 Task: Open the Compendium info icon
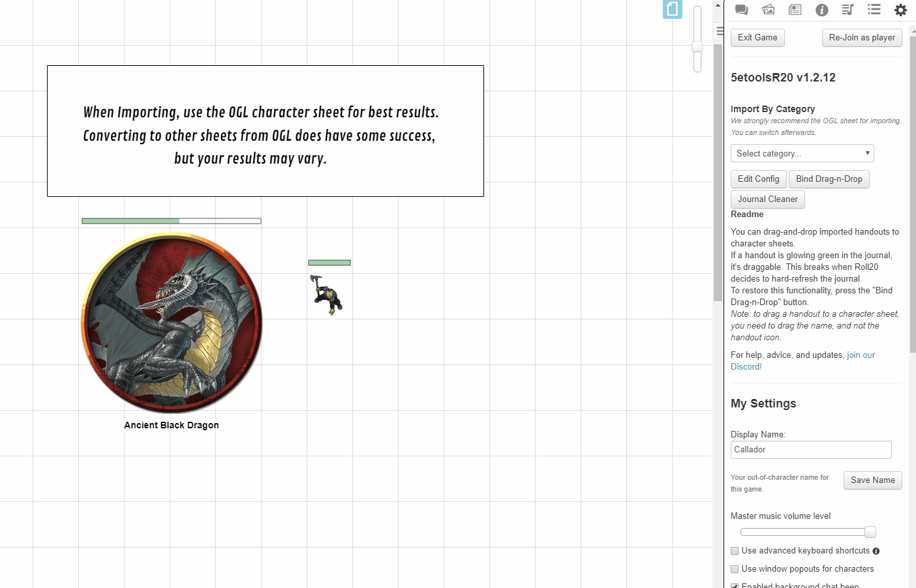(821, 10)
